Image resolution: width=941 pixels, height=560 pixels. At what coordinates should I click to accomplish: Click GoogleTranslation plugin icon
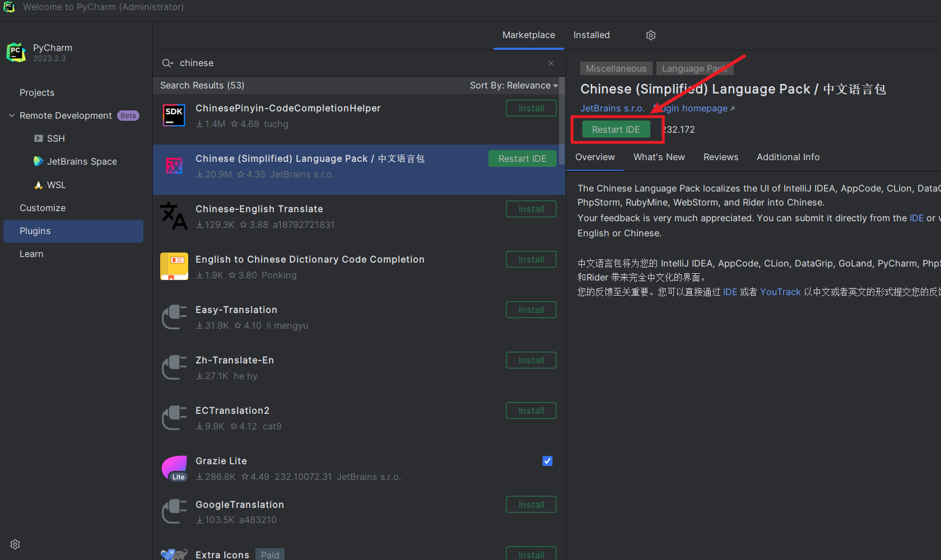[x=174, y=512]
